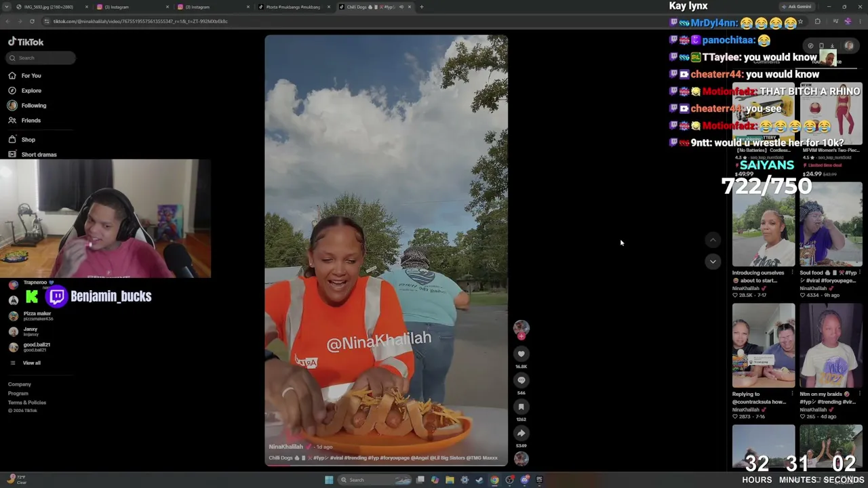Open OBS Studio from the taskbar
The image size is (868, 488).
(509, 480)
